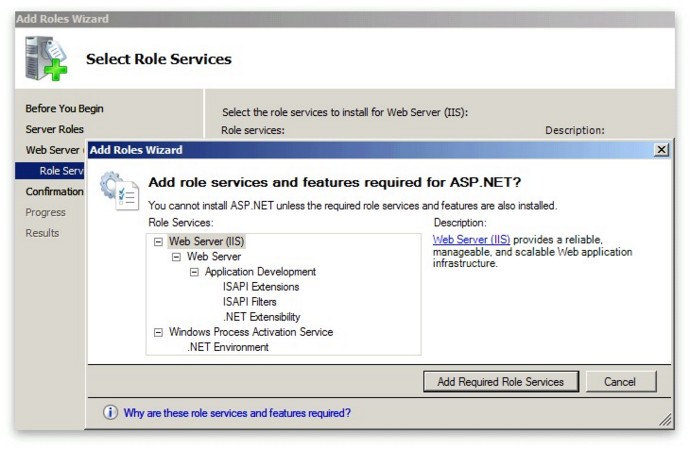Image resolution: width=690 pixels, height=449 pixels.
Task: Select Web Server (IIS) in the tree
Action: coord(206,241)
